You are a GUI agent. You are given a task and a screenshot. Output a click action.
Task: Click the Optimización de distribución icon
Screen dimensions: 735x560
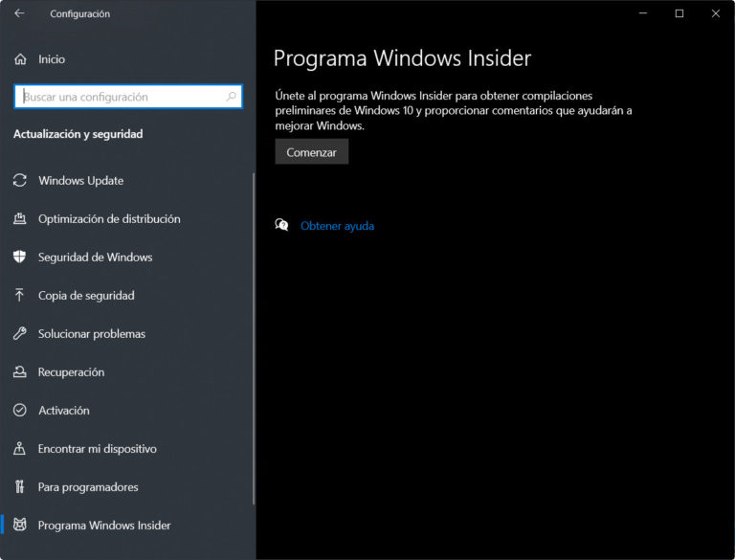[x=20, y=218]
